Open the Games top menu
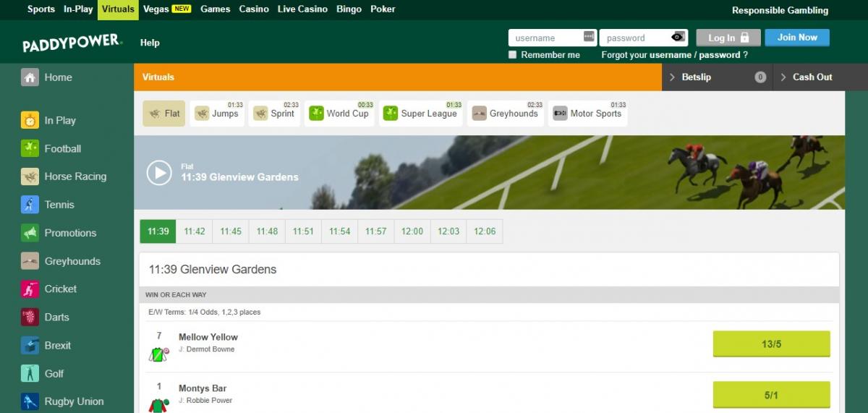This screenshot has height=413, width=868. [x=215, y=9]
